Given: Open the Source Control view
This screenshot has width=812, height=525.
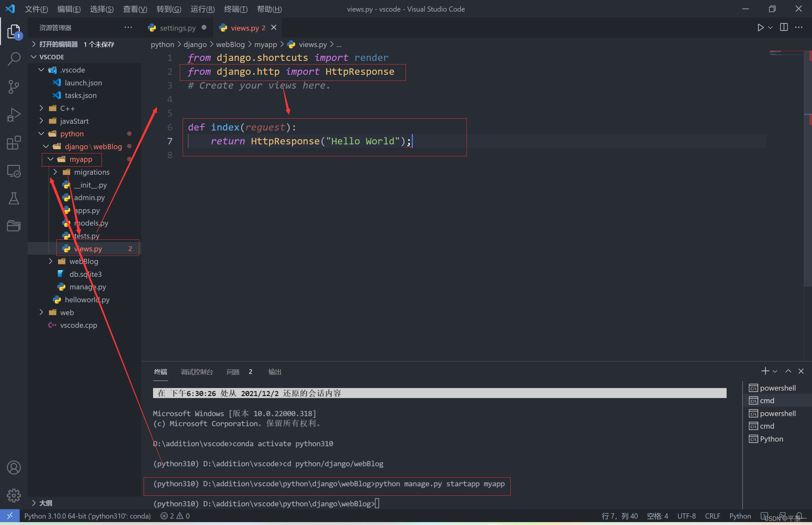Looking at the screenshot, I should pyautogui.click(x=14, y=87).
